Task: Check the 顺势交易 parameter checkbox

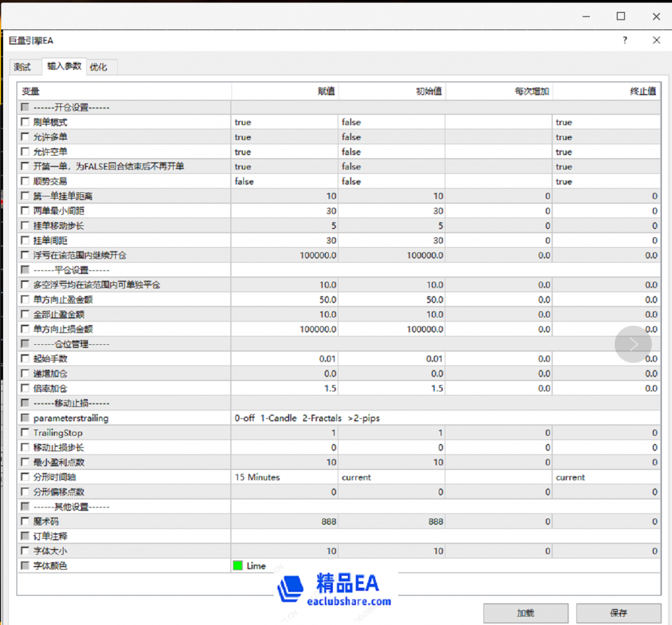Action: pyautogui.click(x=25, y=181)
